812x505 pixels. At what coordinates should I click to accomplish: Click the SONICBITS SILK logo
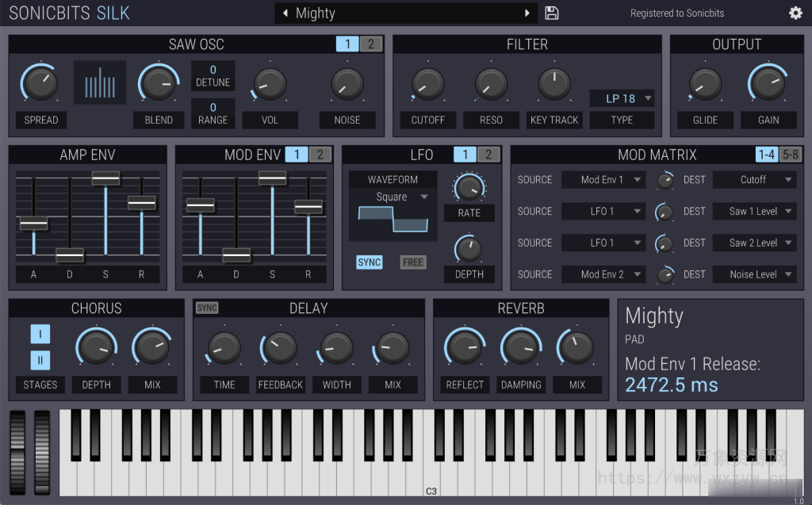pos(70,13)
